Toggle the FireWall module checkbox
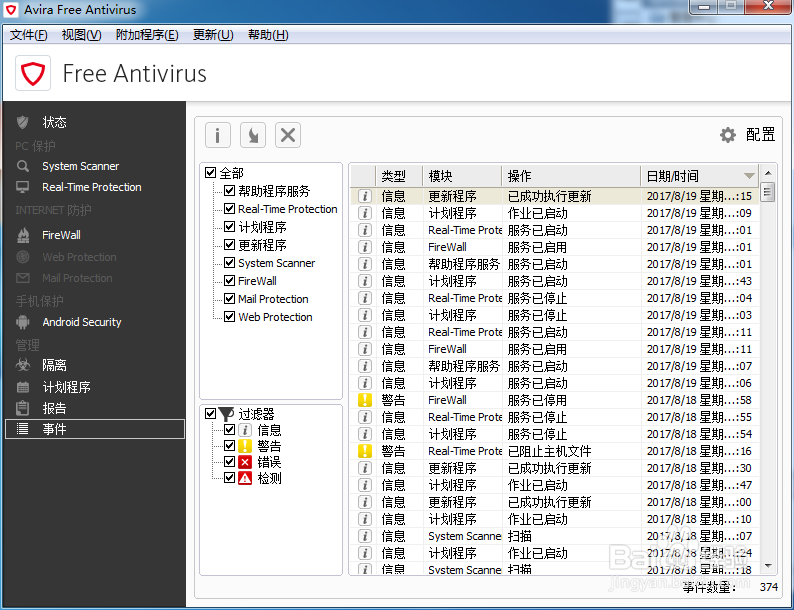 point(229,280)
